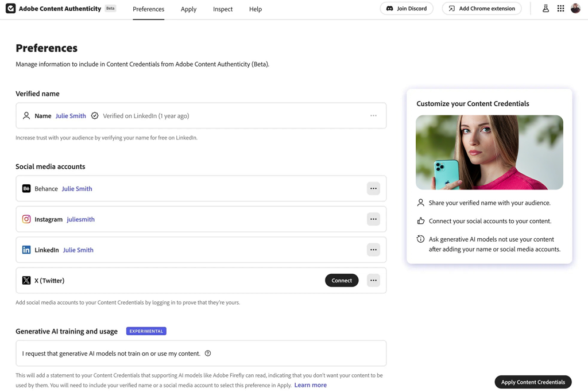Click the woman with phone preview image

click(489, 152)
